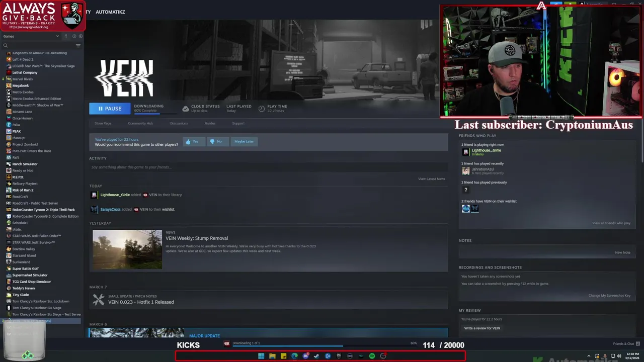Open the Stump Removal news thumbnail
The image size is (644, 362).
coord(127,249)
